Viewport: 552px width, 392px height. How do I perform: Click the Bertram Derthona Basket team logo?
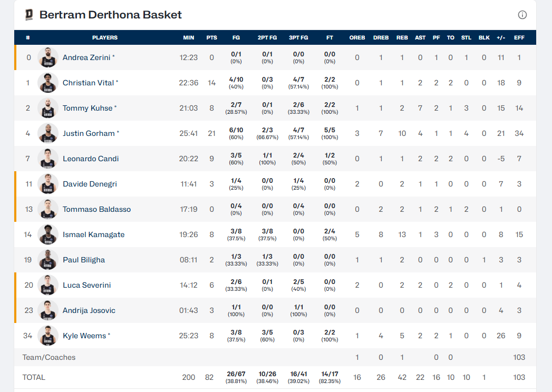29,15
